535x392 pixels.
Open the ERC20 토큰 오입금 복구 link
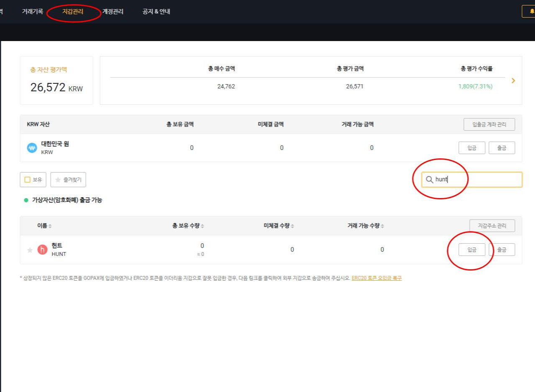click(376, 278)
